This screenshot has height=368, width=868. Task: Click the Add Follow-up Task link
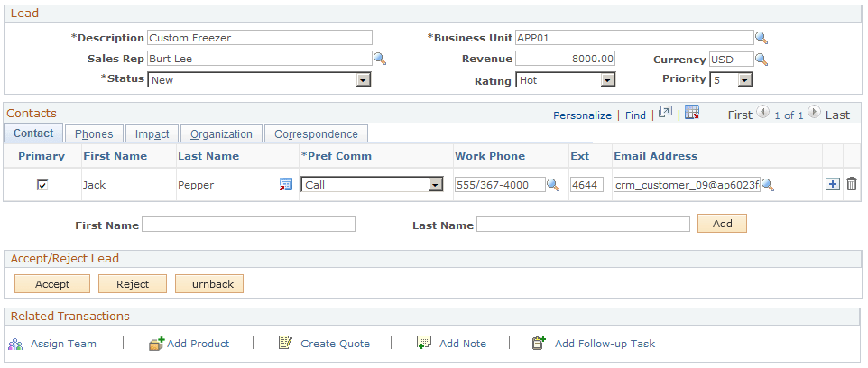605,344
